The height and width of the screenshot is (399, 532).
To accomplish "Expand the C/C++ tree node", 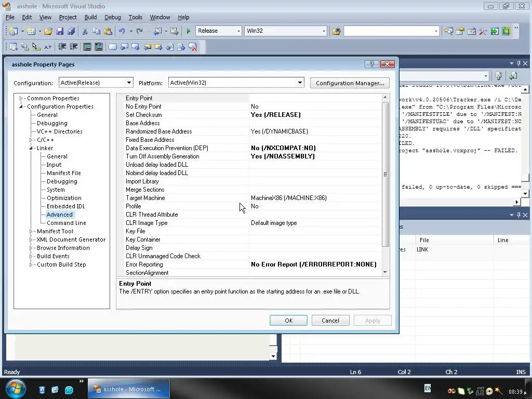I will point(31,140).
